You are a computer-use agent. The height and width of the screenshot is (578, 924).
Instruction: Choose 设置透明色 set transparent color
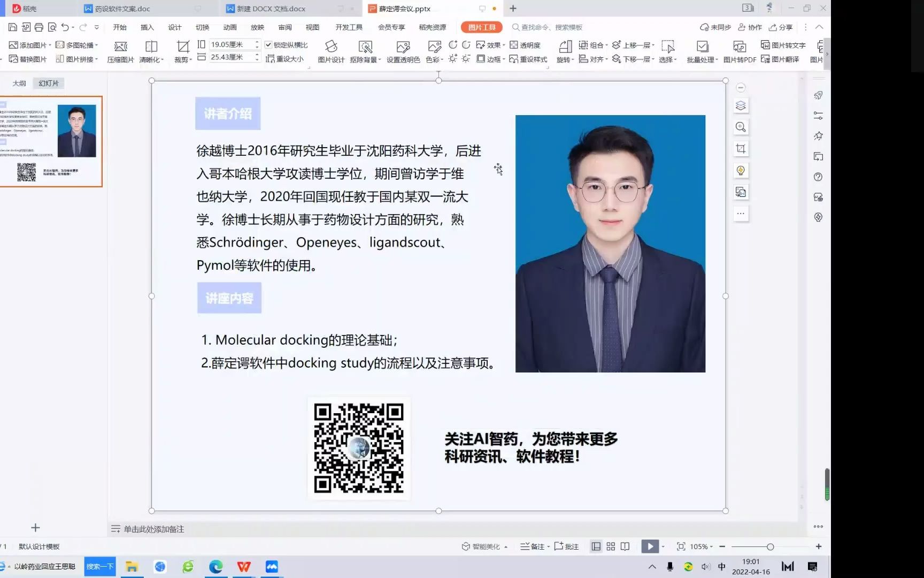click(403, 52)
